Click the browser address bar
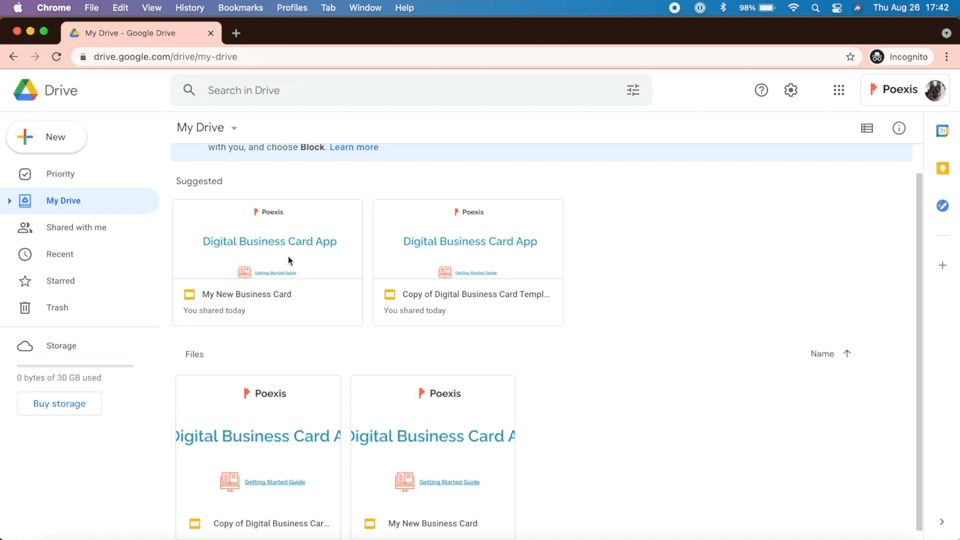Screen dimensions: 960x540 click(465, 56)
